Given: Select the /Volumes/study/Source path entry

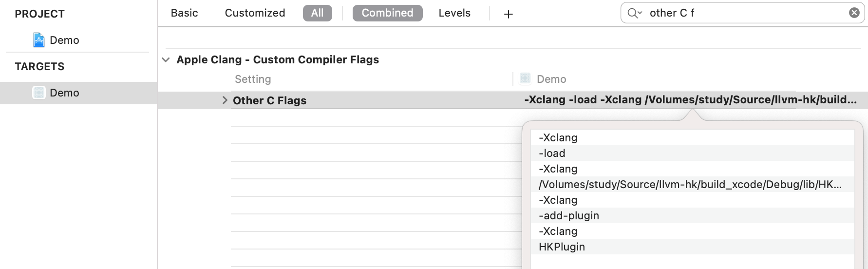Looking at the screenshot, I should pos(692,184).
